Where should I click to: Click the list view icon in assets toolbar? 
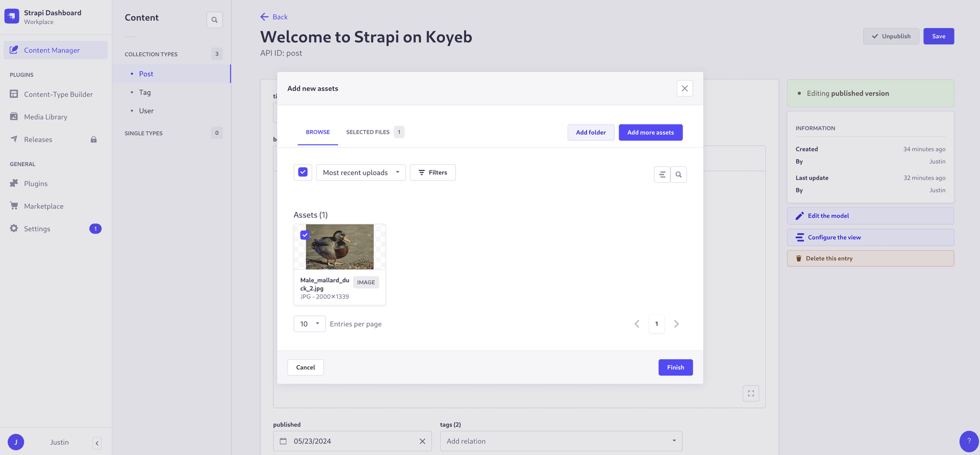[661, 174]
